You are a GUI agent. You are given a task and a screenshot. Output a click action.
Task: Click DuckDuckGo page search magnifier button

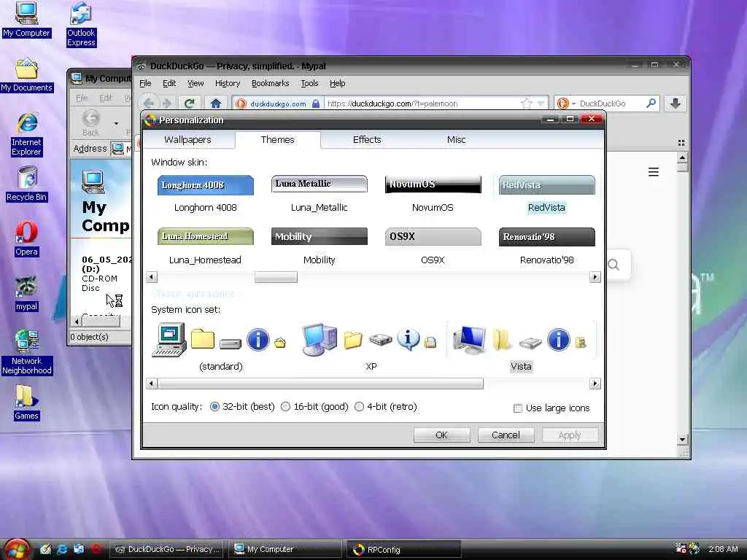pos(614,265)
